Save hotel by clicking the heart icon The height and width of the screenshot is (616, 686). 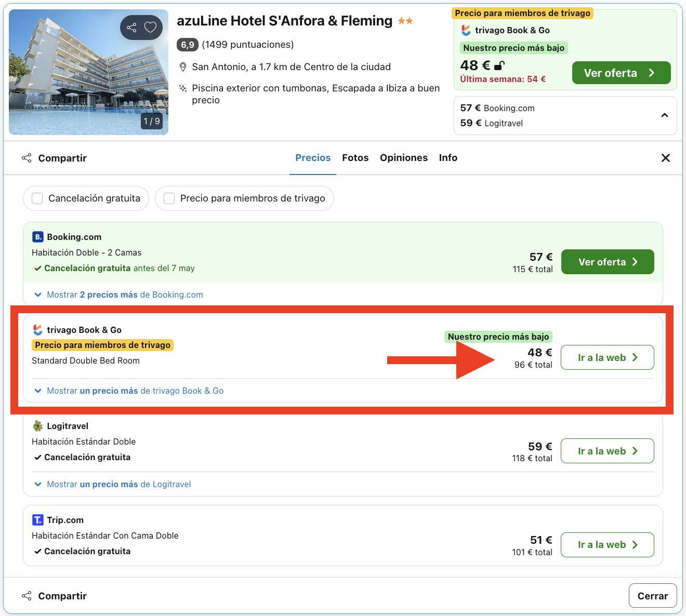point(151,28)
